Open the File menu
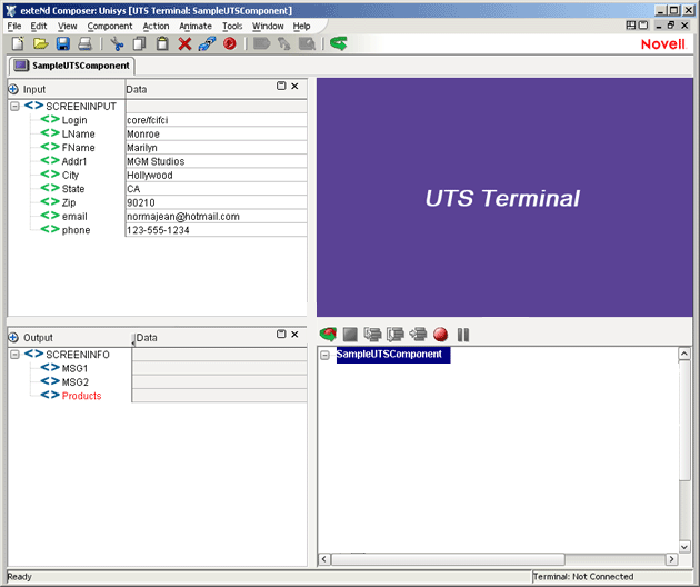Screen dimensions: 700x587 click(14, 26)
